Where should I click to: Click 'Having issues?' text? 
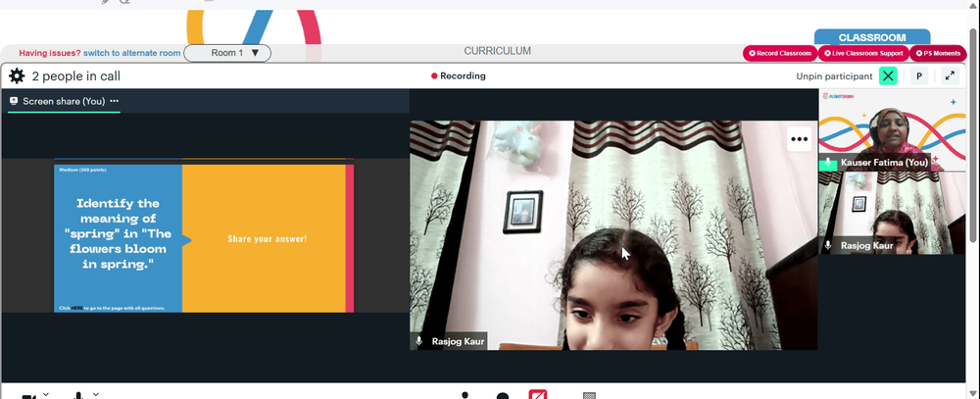pyautogui.click(x=50, y=53)
